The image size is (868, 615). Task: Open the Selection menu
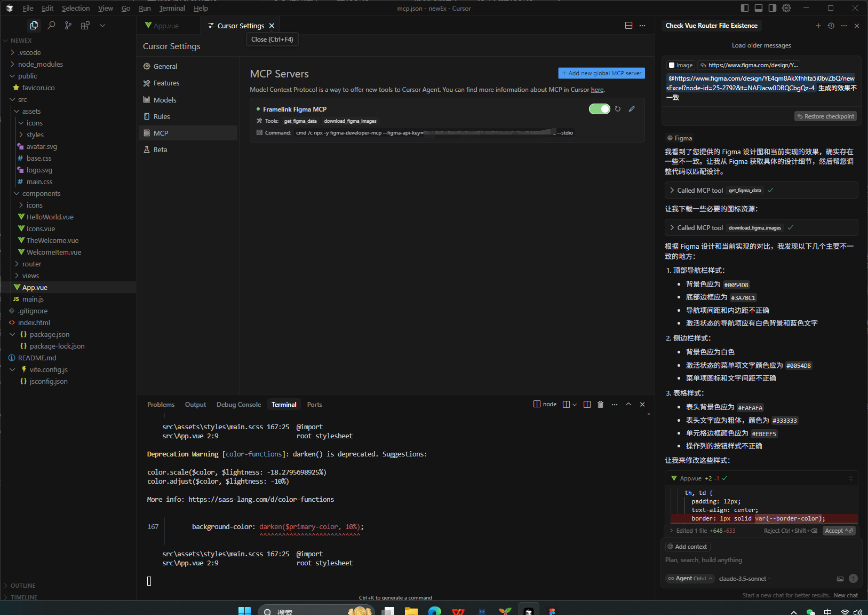click(x=76, y=8)
